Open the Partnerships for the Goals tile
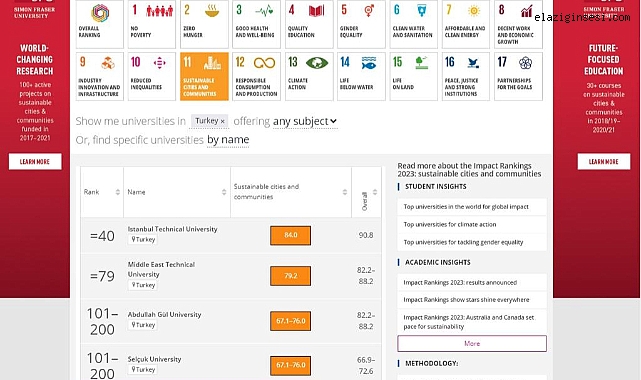641x380 pixels. [x=518, y=76]
